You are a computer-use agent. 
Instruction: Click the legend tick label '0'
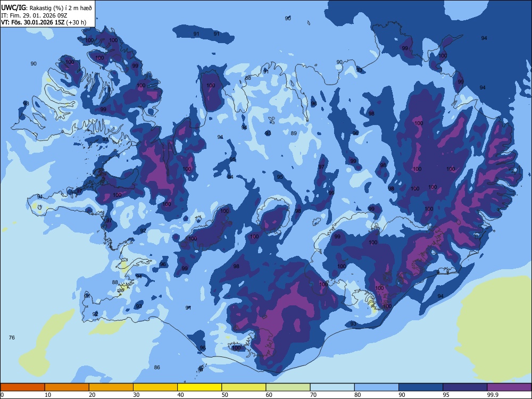click(x=2, y=395)
